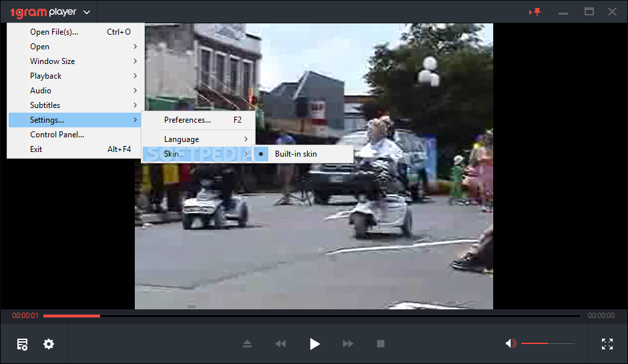Expand the Playback submenu

click(x=75, y=76)
